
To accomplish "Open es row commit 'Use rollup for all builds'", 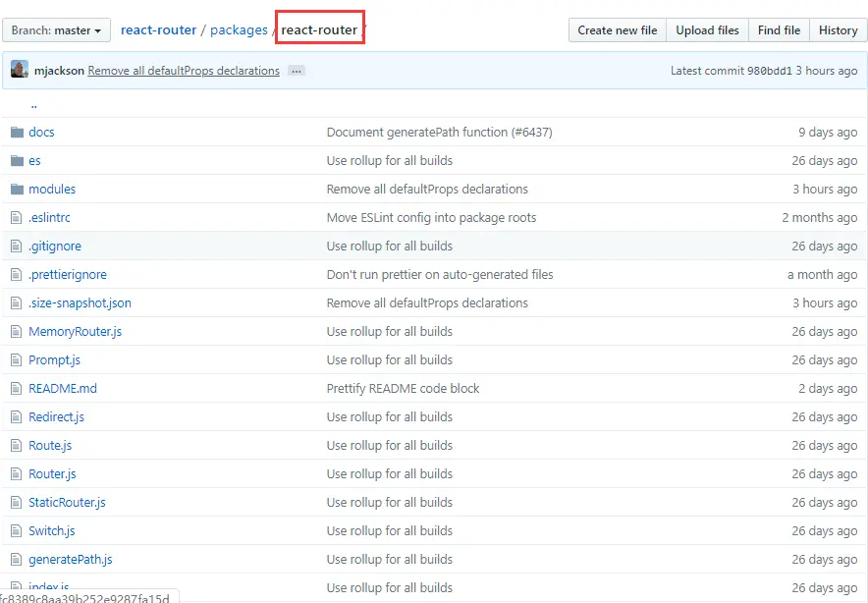I will pyautogui.click(x=390, y=161).
